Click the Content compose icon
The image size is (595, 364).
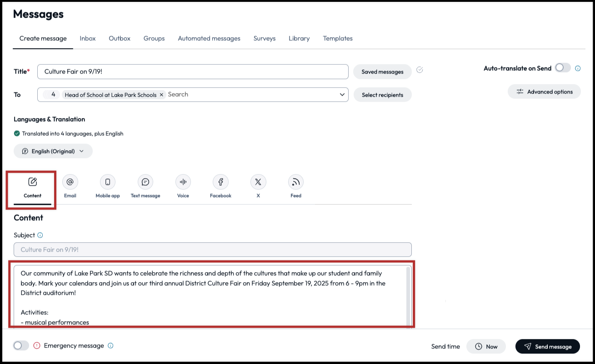point(32,181)
